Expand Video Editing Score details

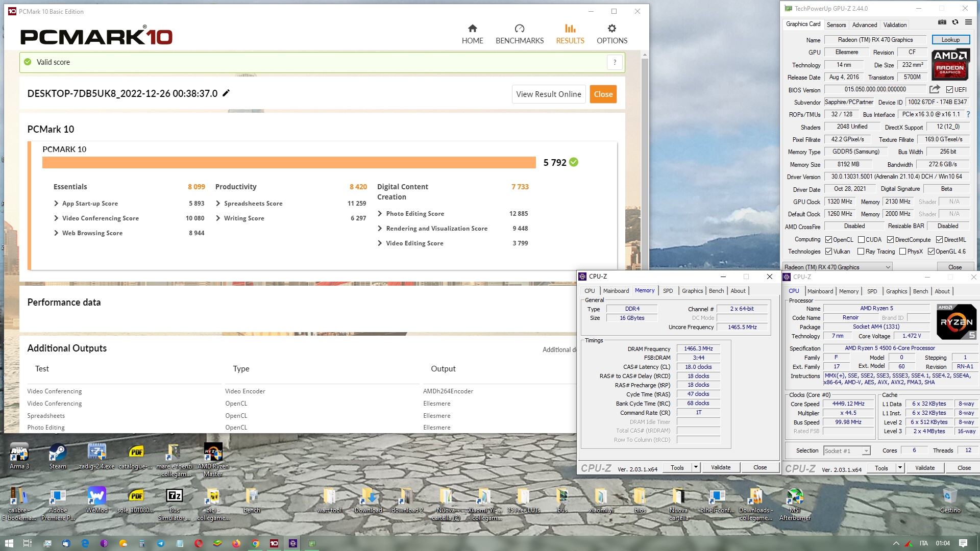coord(380,243)
